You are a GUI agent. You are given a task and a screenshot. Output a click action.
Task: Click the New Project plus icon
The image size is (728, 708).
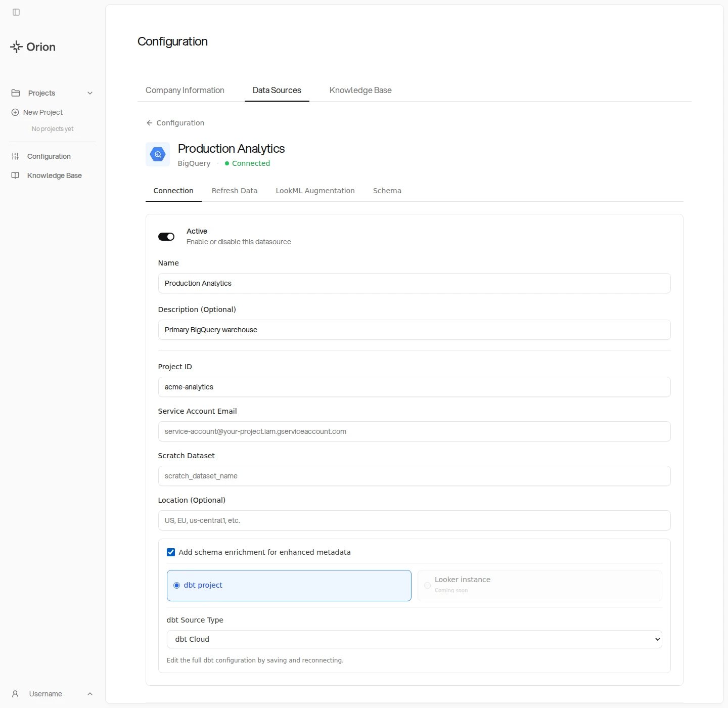[x=15, y=112]
